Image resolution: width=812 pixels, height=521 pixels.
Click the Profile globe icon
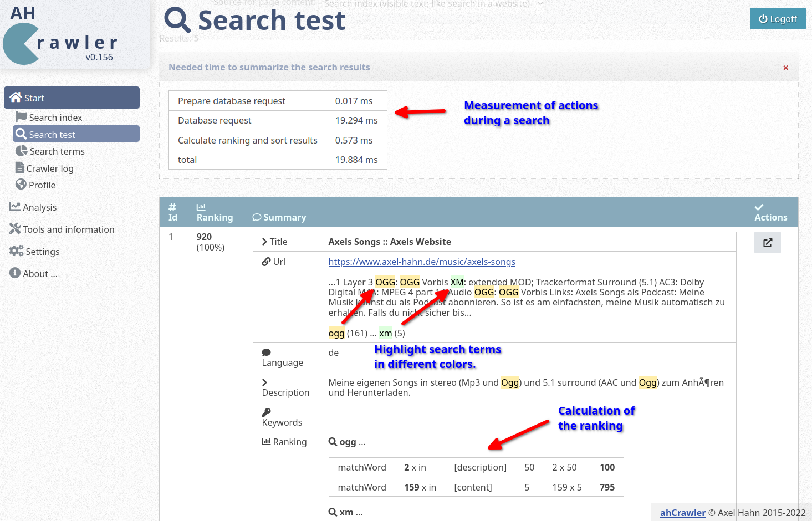[21, 185]
